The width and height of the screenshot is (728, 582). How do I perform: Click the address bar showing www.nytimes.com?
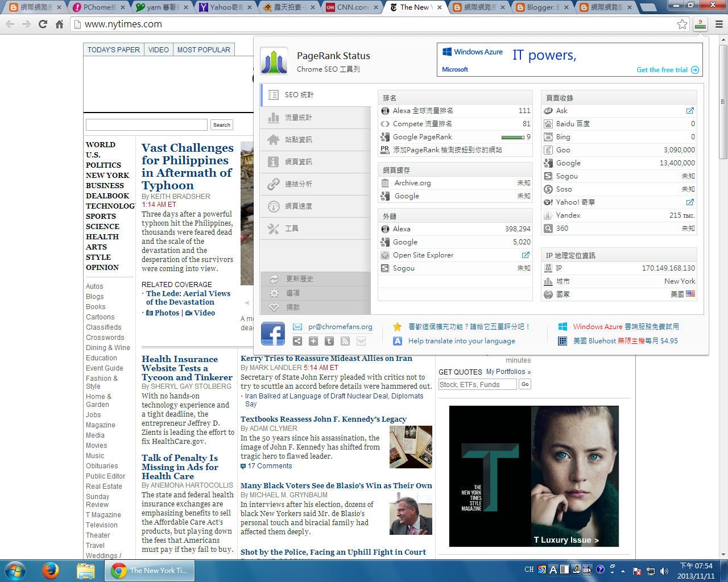pos(375,24)
